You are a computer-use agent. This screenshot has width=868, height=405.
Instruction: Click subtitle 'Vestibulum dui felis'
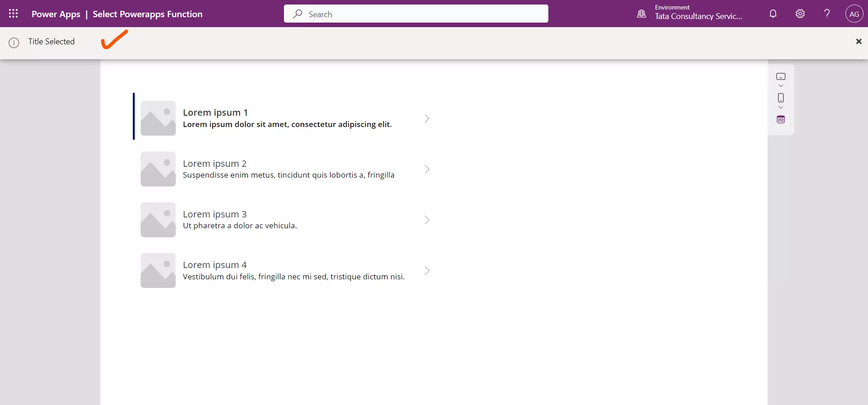tap(294, 277)
